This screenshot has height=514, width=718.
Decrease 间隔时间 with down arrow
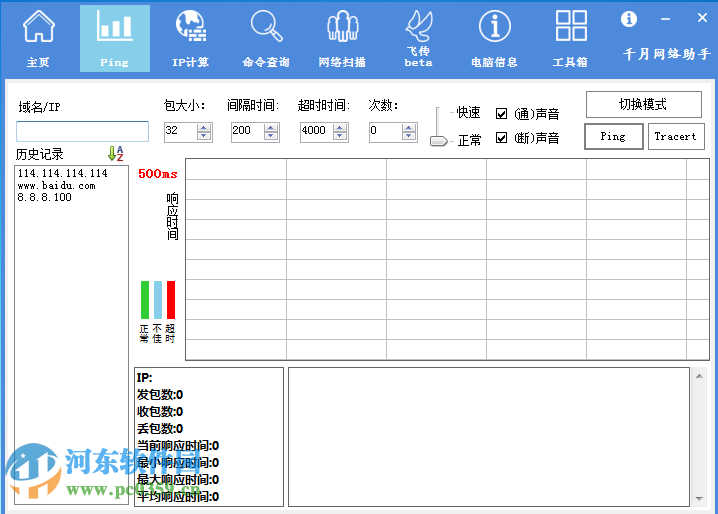271,136
